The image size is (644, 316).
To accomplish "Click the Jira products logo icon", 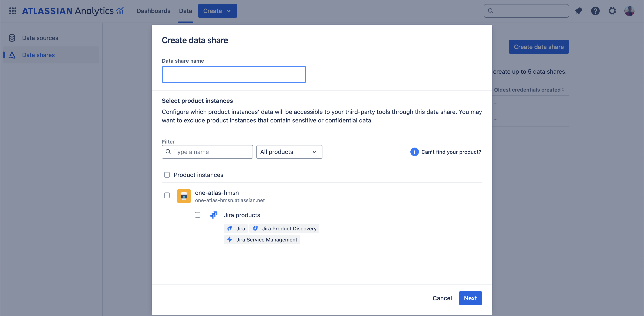I will point(214,215).
